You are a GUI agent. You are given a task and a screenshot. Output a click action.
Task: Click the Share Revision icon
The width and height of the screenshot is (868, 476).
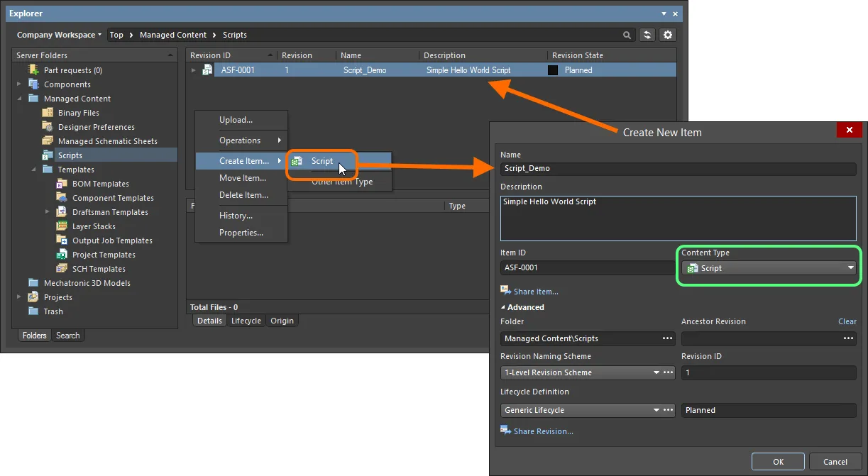[505, 430]
